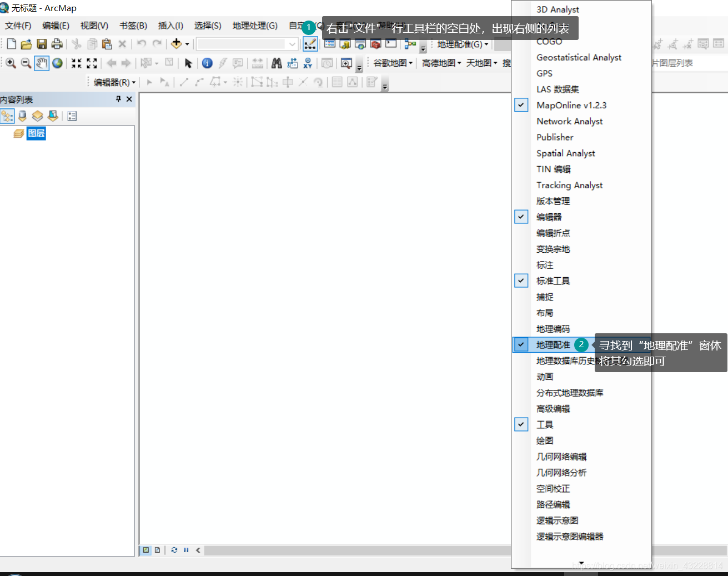Zoom to full extent globe
Viewport: 728px width, 576px height.
[57, 63]
